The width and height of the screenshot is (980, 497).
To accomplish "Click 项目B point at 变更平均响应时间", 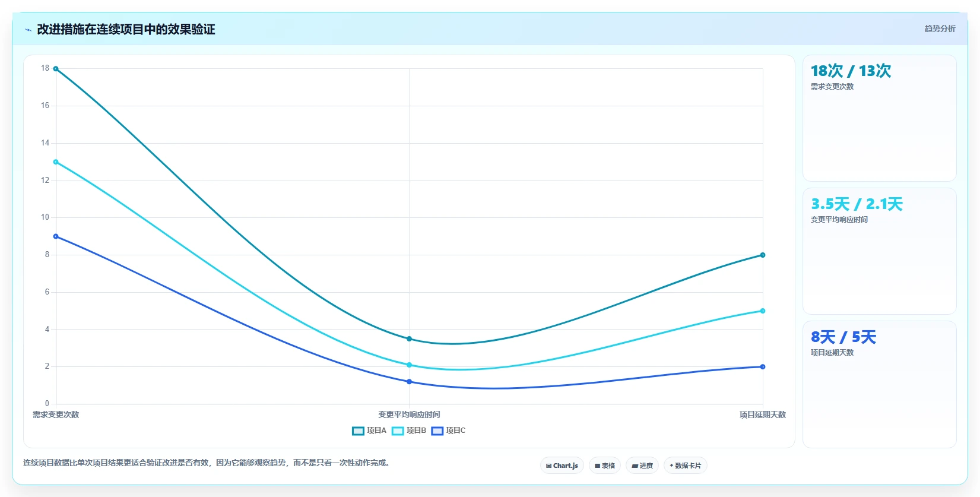I will pos(409,365).
